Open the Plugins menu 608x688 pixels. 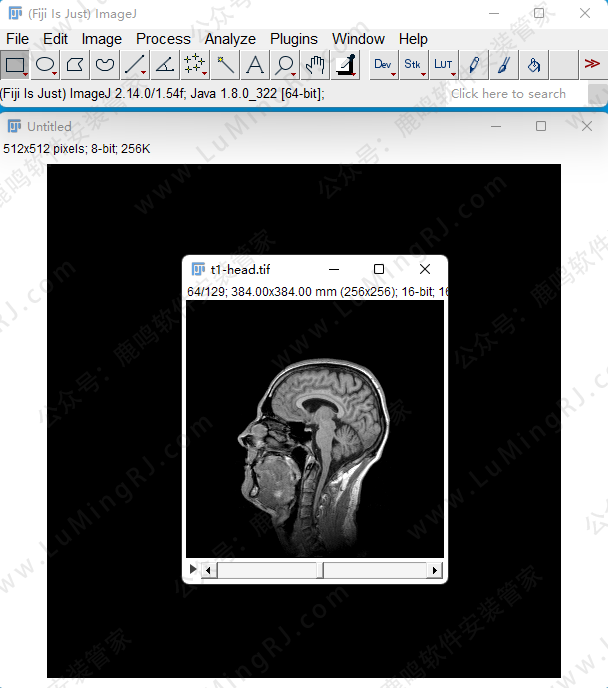pyautogui.click(x=294, y=39)
